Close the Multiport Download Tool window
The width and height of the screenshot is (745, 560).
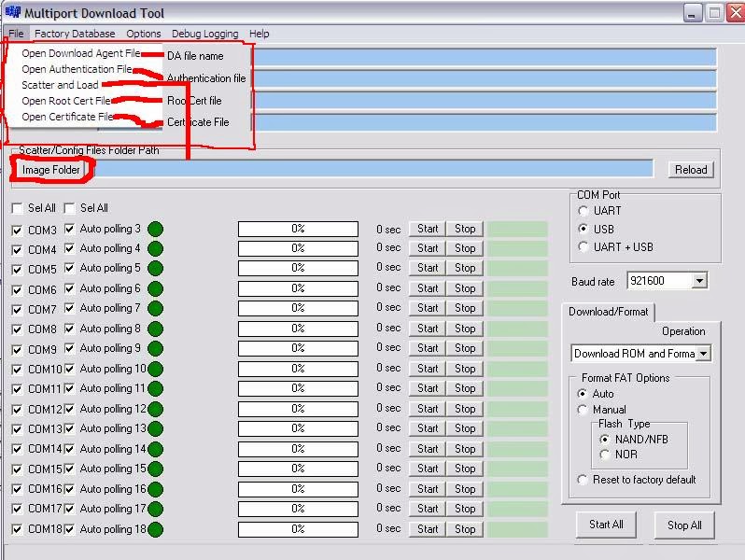[736, 13]
